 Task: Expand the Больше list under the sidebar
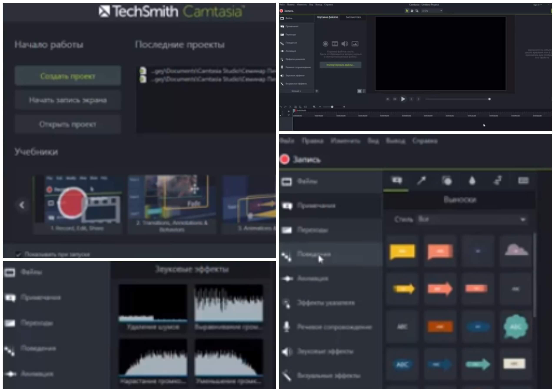click(x=296, y=91)
